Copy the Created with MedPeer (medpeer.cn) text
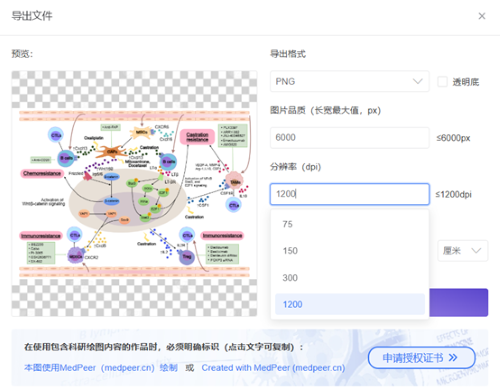500x391 pixels. coord(273,368)
